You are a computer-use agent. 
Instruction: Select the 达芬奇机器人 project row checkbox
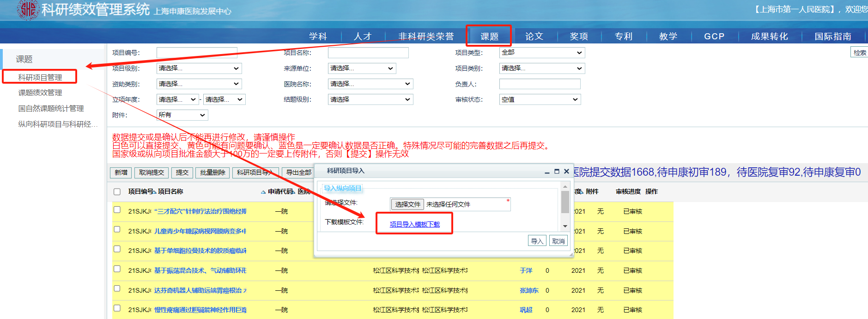click(x=117, y=289)
